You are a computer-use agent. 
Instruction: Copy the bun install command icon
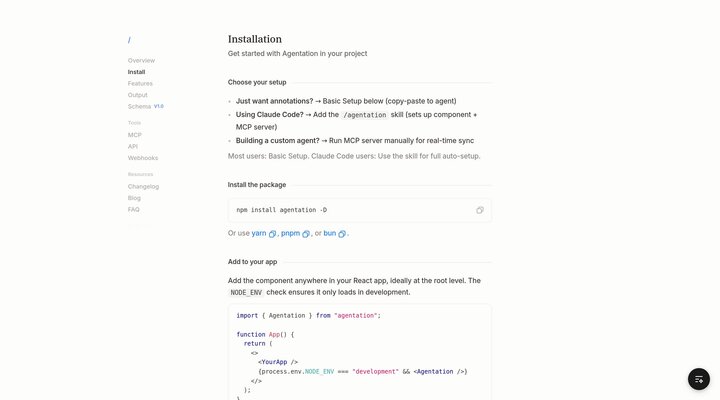342,234
